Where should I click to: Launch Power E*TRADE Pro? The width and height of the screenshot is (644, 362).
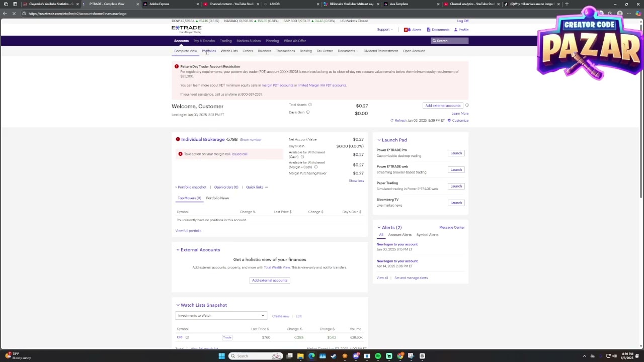coord(456,153)
